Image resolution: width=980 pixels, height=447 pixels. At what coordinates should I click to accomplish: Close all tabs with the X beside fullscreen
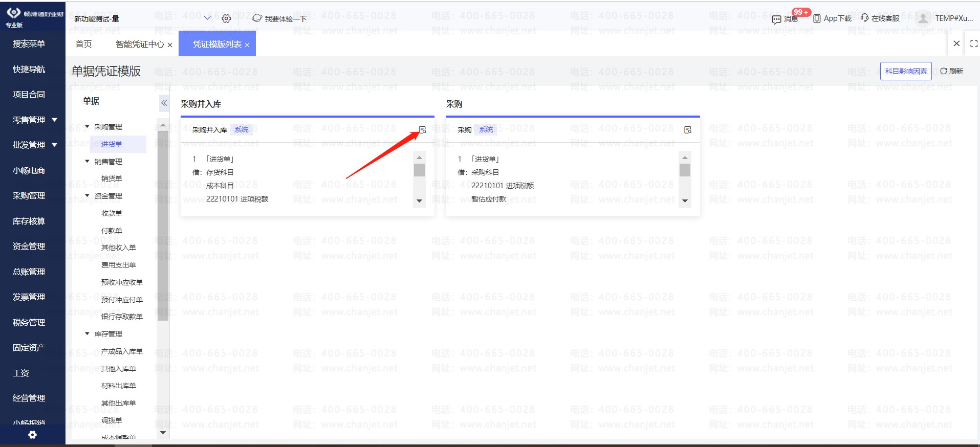[956, 44]
